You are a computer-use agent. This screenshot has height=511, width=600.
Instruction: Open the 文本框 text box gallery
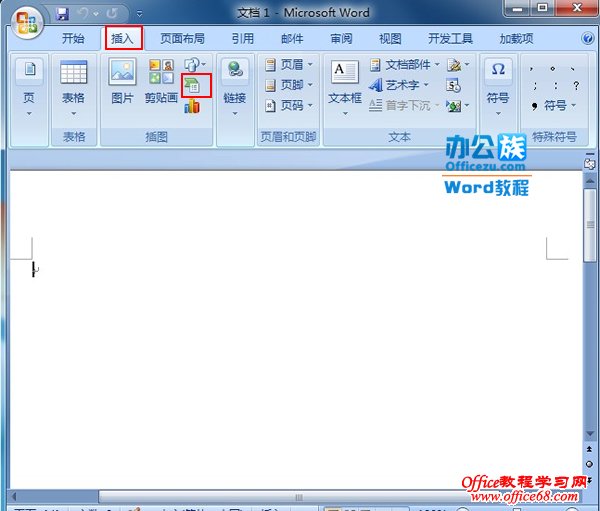click(345, 89)
